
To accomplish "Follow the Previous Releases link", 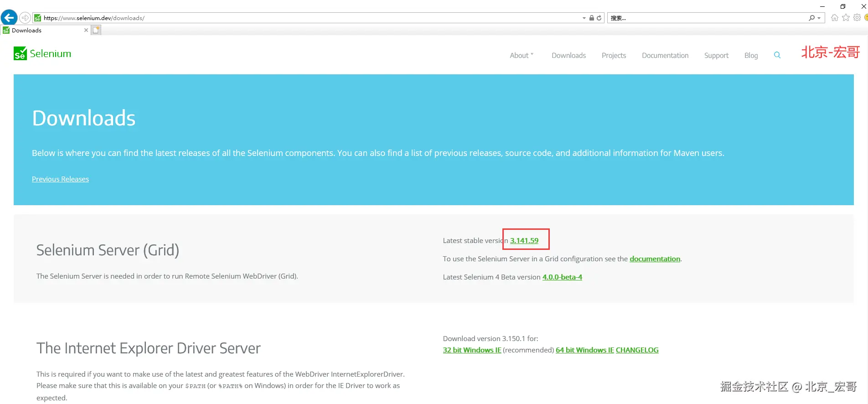I will click(60, 179).
